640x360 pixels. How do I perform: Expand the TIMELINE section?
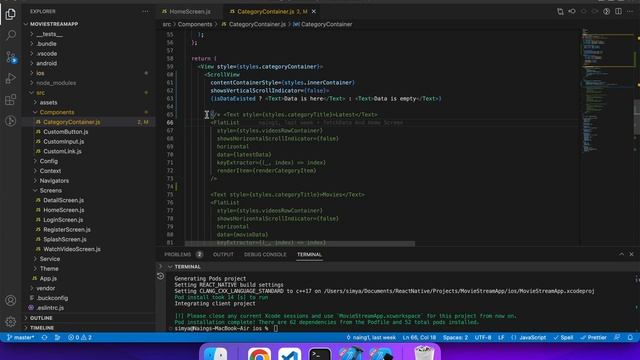[x=42, y=328]
